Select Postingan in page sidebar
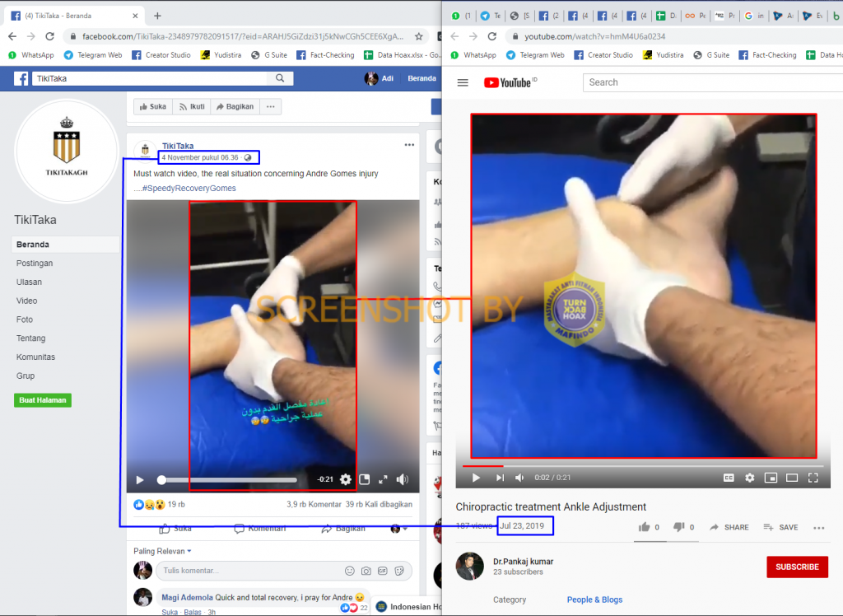Viewport: 843px width, 616px height. tap(35, 263)
